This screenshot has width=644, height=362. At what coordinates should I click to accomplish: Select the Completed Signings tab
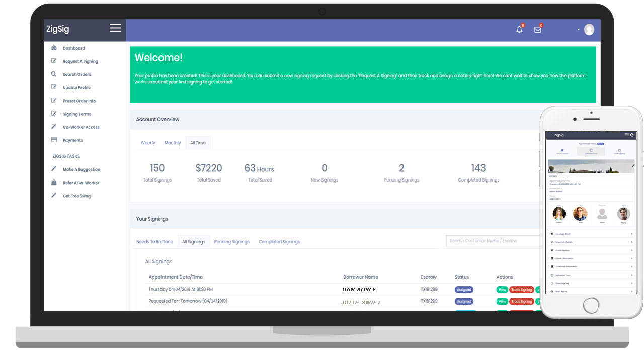click(x=279, y=242)
